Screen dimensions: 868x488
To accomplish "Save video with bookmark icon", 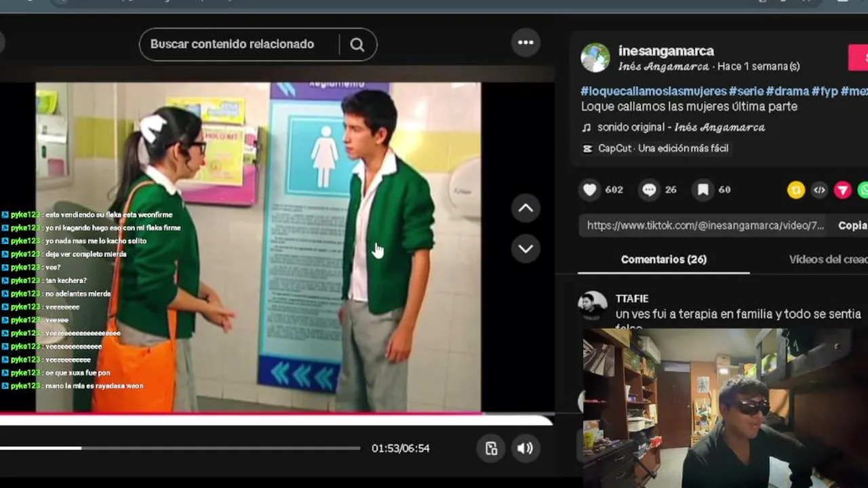I will [703, 190].
